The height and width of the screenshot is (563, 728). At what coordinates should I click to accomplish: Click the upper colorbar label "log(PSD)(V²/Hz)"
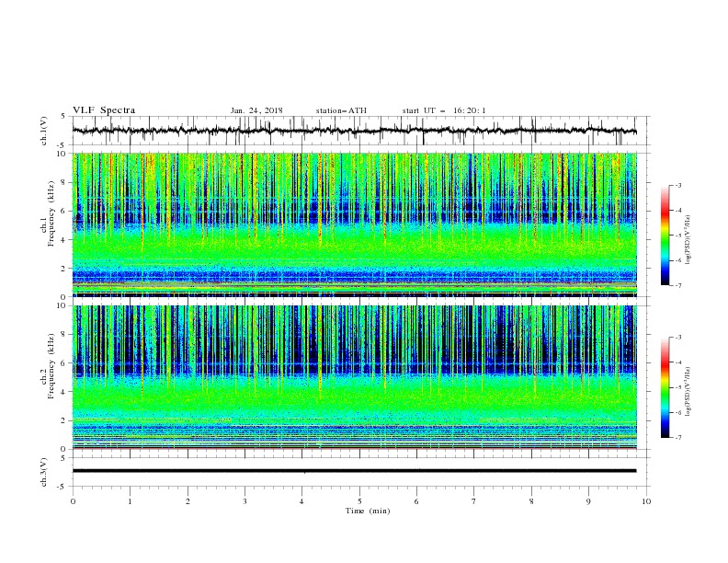[x=688, y=240]
